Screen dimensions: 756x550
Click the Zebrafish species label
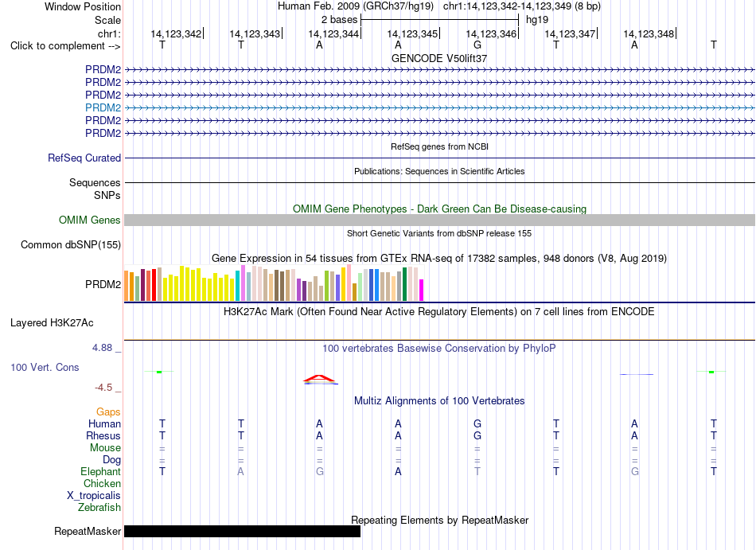point(99,508)
